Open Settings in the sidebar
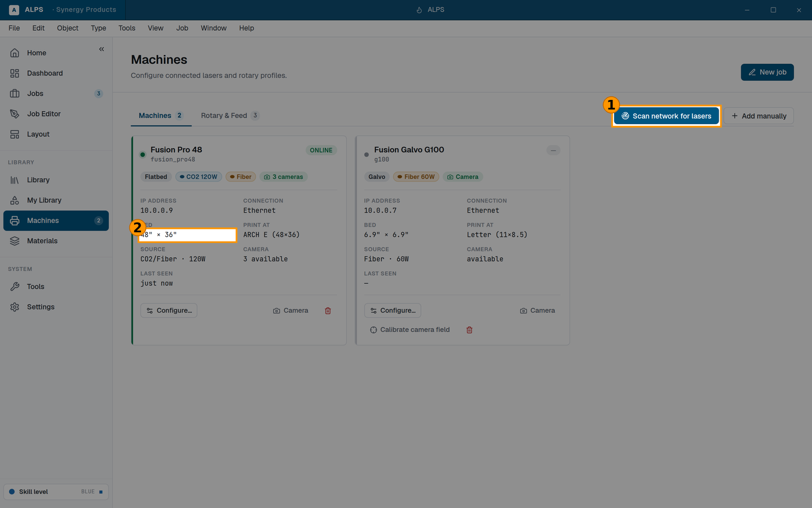This screenshot has width=812, height=508. click(56, 307)
